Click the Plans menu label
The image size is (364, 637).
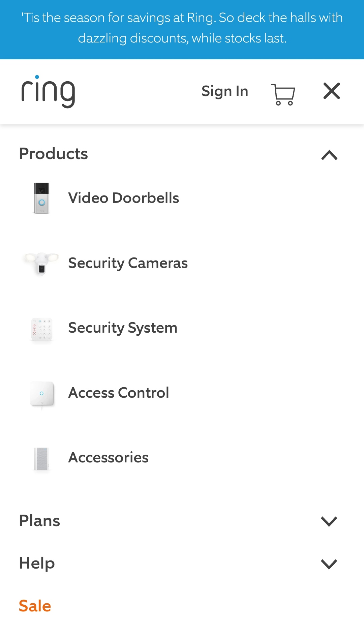coord(39,521)
